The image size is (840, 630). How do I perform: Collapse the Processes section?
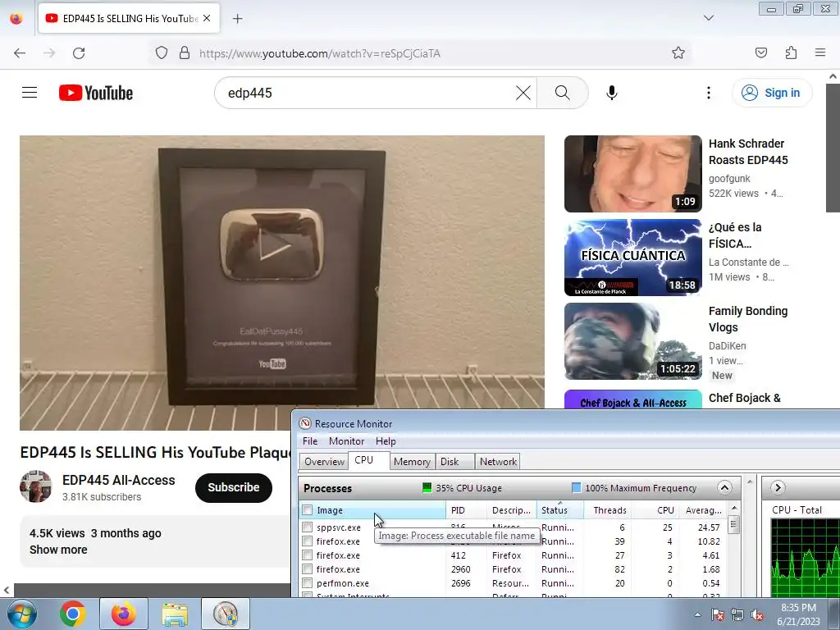724,487
